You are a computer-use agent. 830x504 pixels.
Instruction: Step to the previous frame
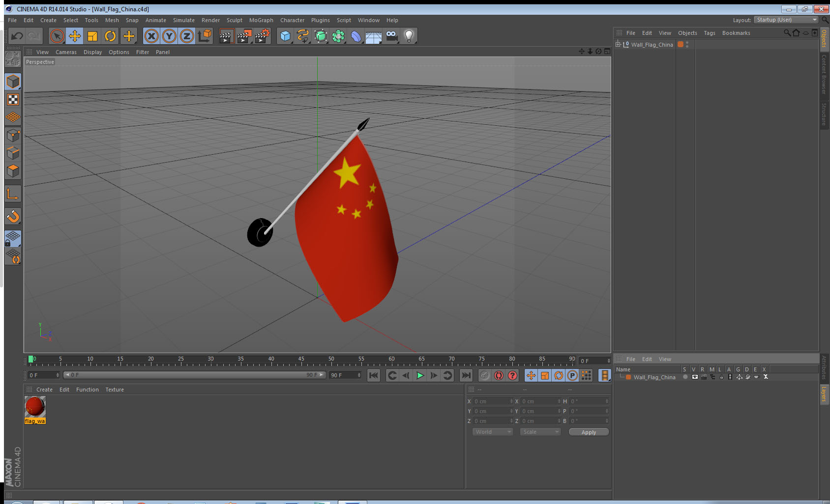tap(406, 375)
